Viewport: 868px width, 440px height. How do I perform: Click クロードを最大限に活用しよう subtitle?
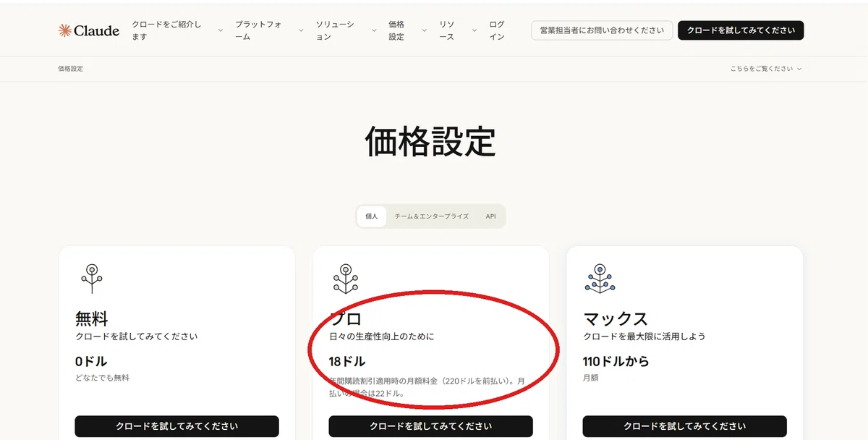644,337
